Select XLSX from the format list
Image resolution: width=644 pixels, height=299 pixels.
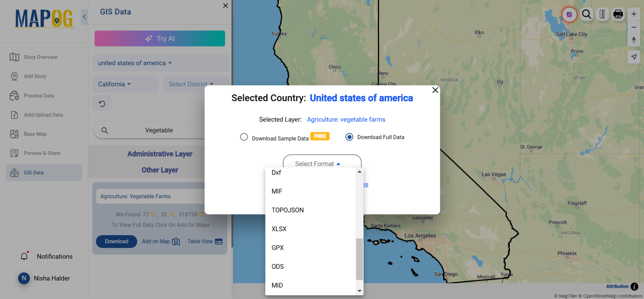279,229
